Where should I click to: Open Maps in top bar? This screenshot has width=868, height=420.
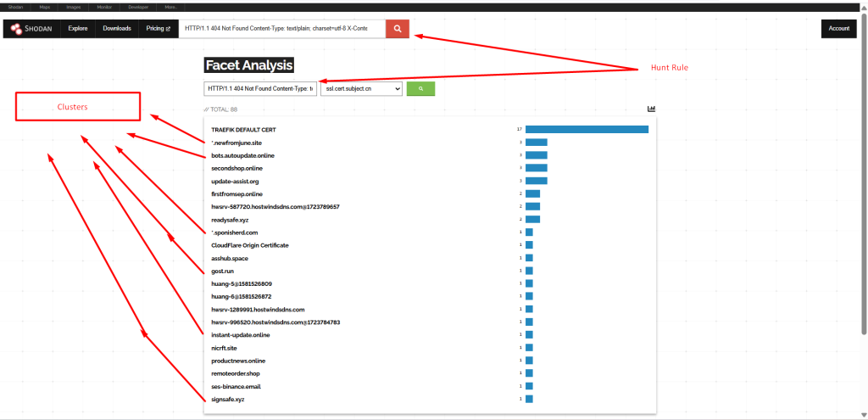45,7
